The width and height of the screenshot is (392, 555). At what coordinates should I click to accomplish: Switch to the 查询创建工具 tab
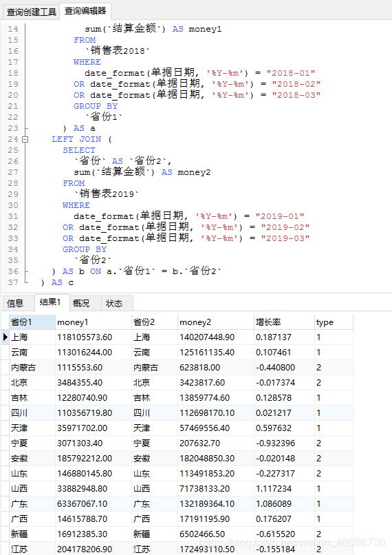[31, 12]
